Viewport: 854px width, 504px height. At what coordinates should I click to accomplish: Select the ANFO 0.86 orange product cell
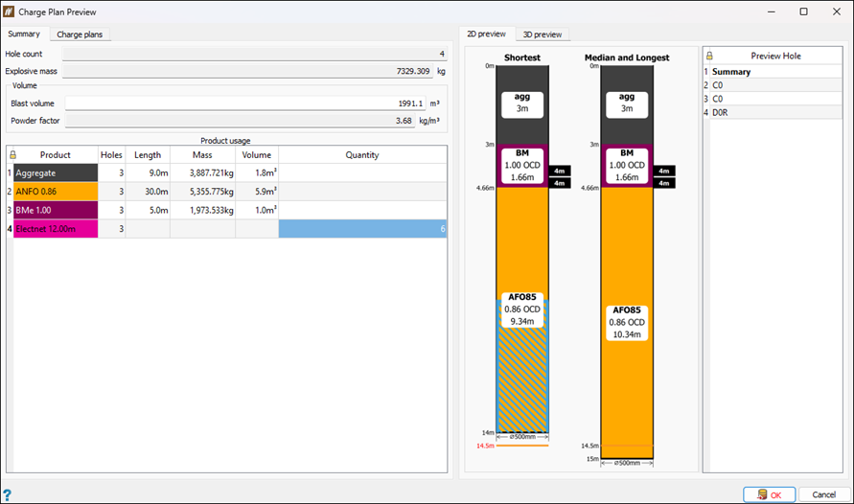coord(56,192)
